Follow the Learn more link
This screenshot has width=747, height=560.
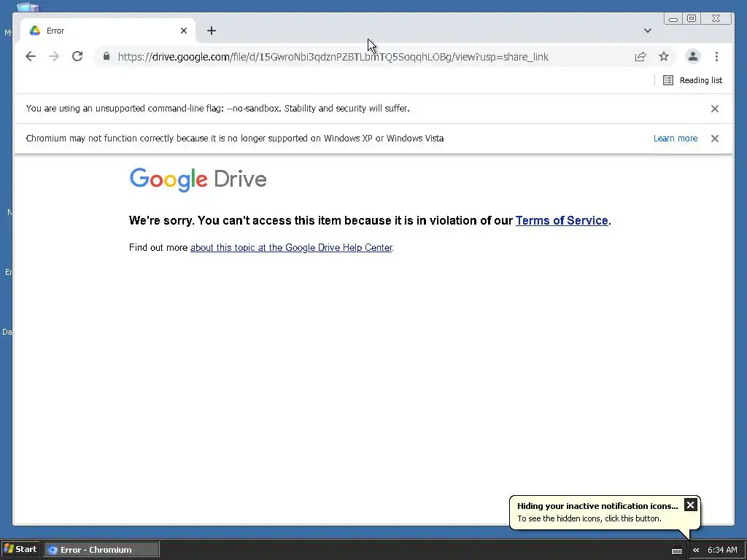675,139
